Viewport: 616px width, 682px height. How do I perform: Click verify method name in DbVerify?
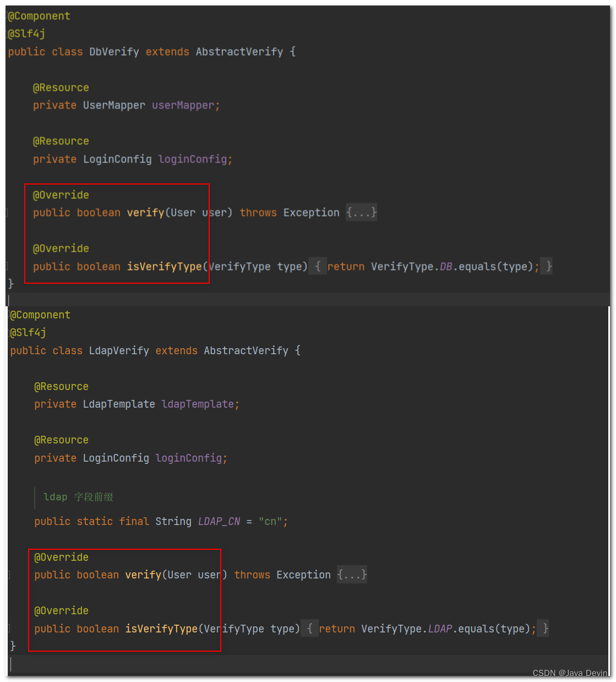pos(145,213)
